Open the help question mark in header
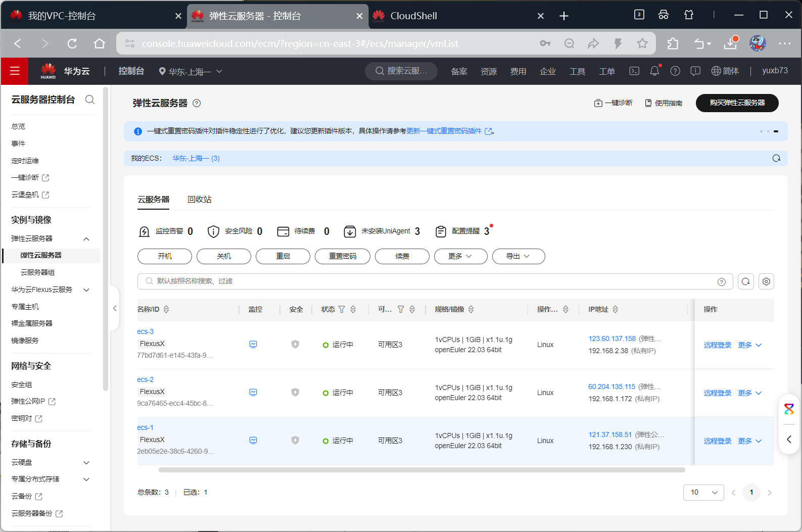The width and height of the screenshot is (802, 532). pos(675,71)
